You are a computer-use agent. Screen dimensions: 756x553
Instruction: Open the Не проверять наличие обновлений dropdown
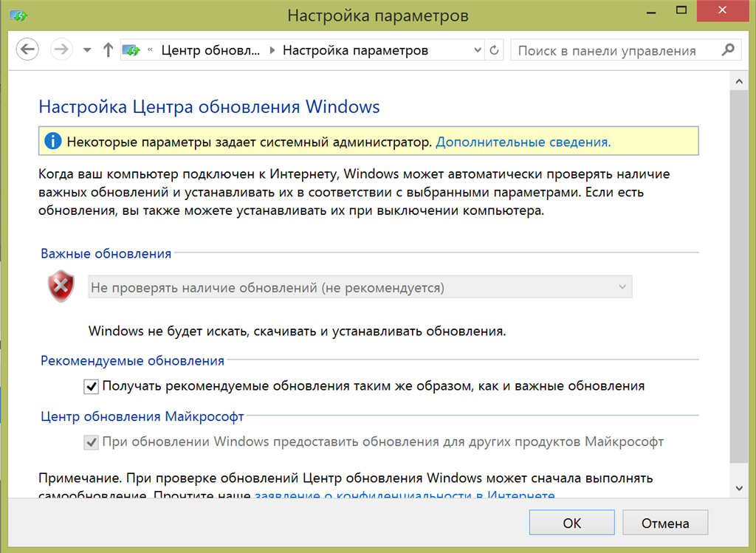point(360,287)
